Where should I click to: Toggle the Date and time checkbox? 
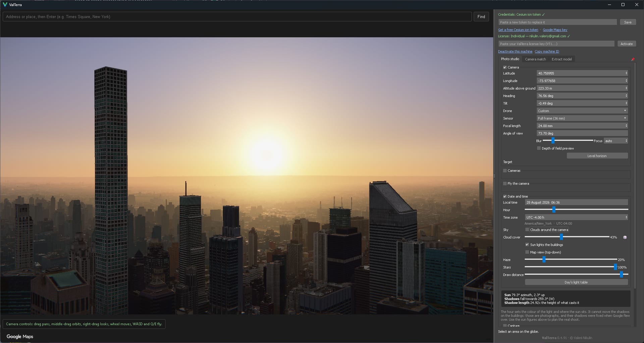pos(505,196)
